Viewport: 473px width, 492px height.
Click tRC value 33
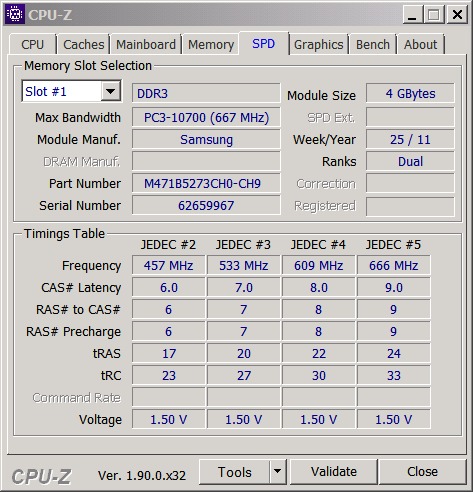click(393, 375)
